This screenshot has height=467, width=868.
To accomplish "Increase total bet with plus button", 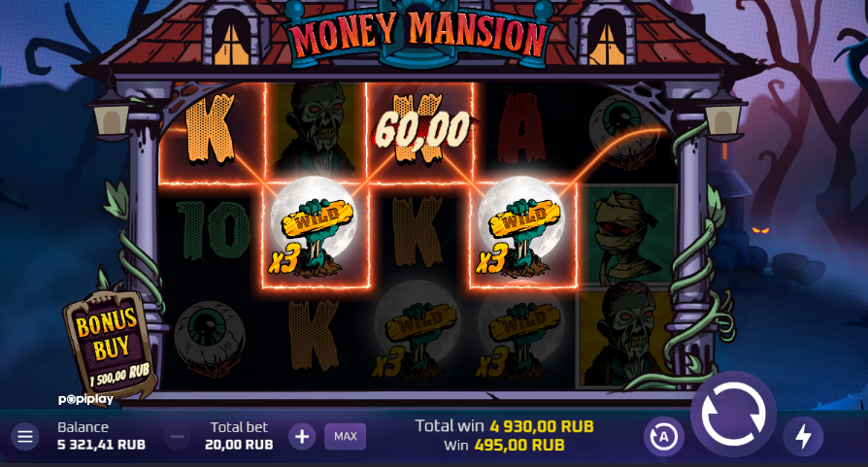I will tap(302, 437).
